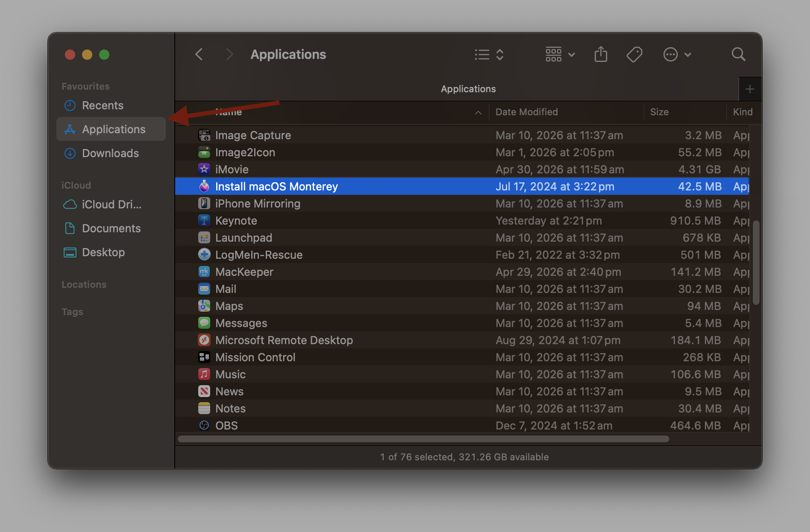Image resolution: width=810 pixels, height=532 pixels.
Task: Open the group-by grid dropdown
Action: pos(560,55)
